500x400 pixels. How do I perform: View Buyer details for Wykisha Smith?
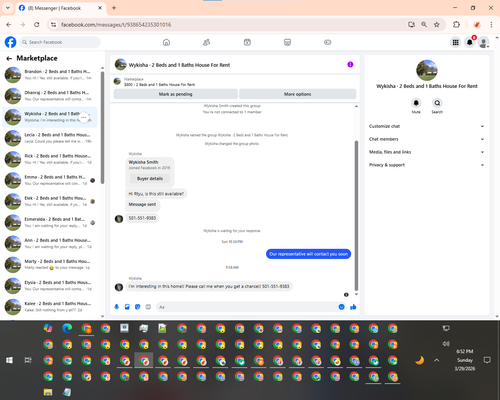pos(150,179)
